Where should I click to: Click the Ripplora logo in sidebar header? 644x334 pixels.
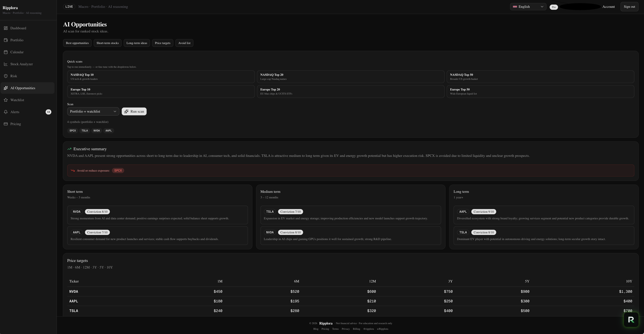[10, 8]
